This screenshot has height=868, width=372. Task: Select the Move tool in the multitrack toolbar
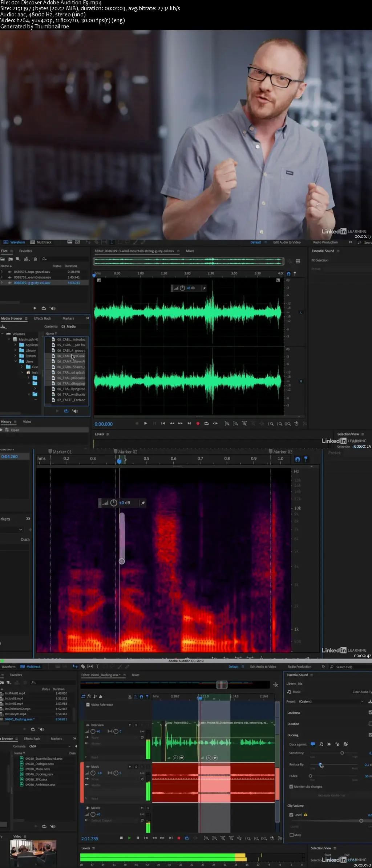coord(75,667)
